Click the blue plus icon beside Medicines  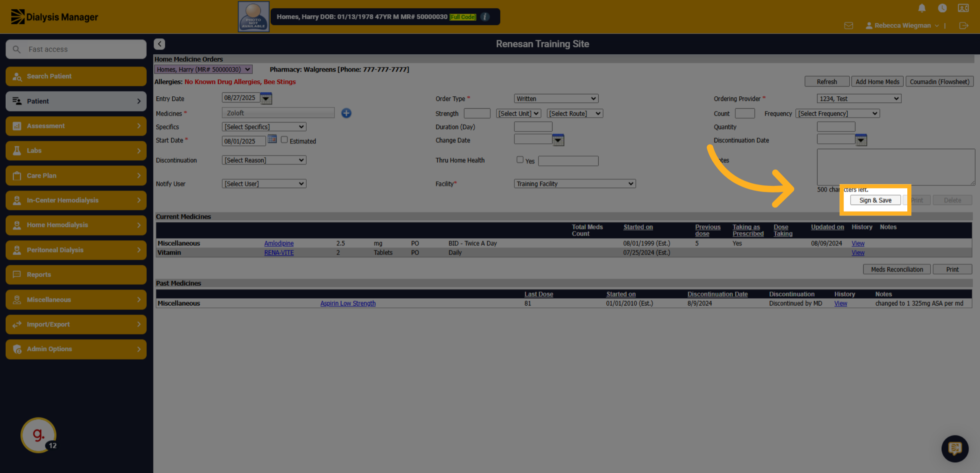[346, 113]
